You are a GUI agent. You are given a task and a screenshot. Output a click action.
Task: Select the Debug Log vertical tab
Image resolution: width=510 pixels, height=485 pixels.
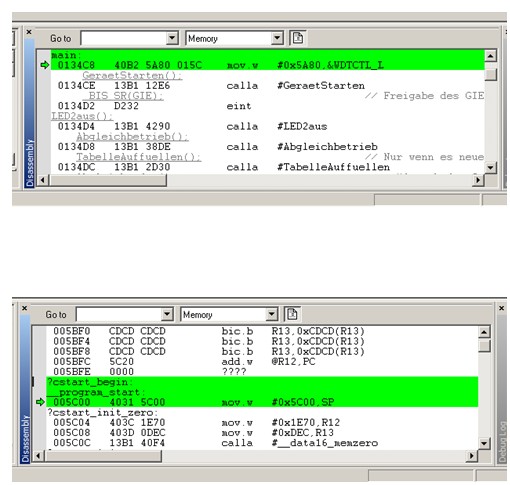(502, 442)
